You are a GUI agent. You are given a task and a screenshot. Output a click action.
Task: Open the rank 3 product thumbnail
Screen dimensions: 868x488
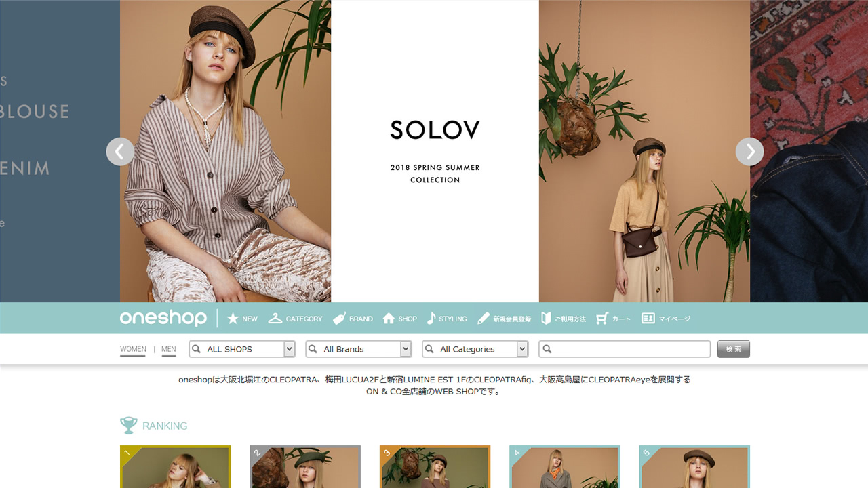point(435,467)
